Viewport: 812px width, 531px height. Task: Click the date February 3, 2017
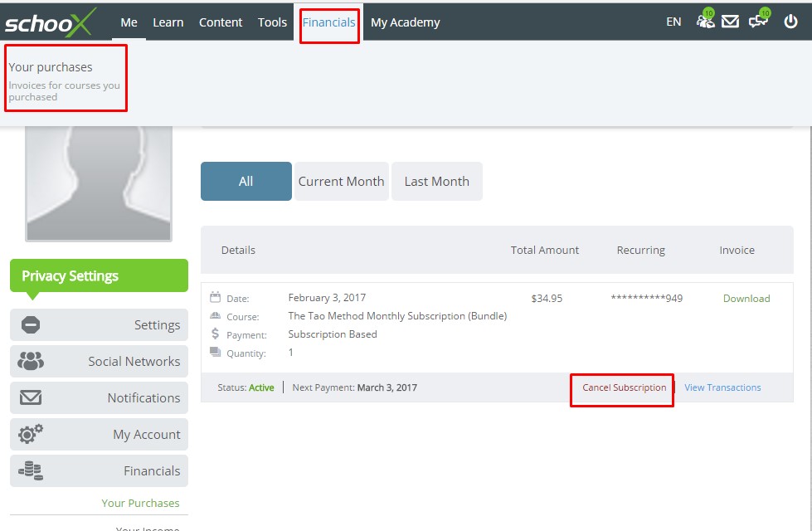pos(327,298)
